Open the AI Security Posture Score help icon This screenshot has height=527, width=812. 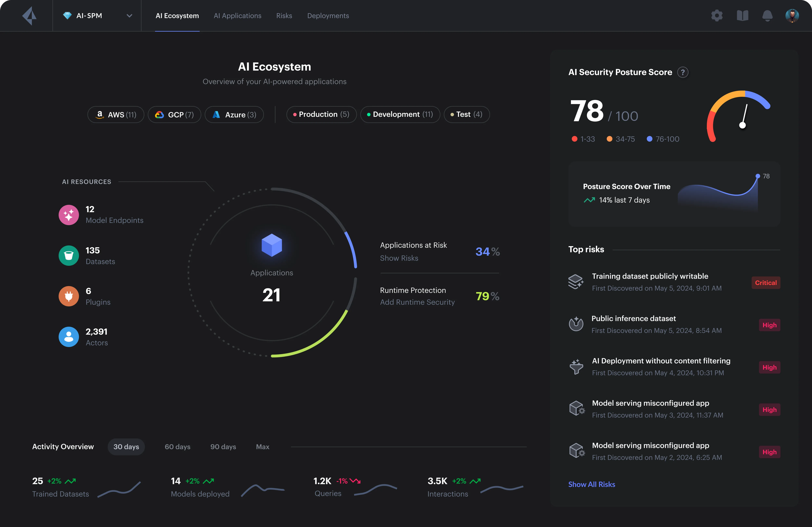pyautogui.click(x=683, y=72)
